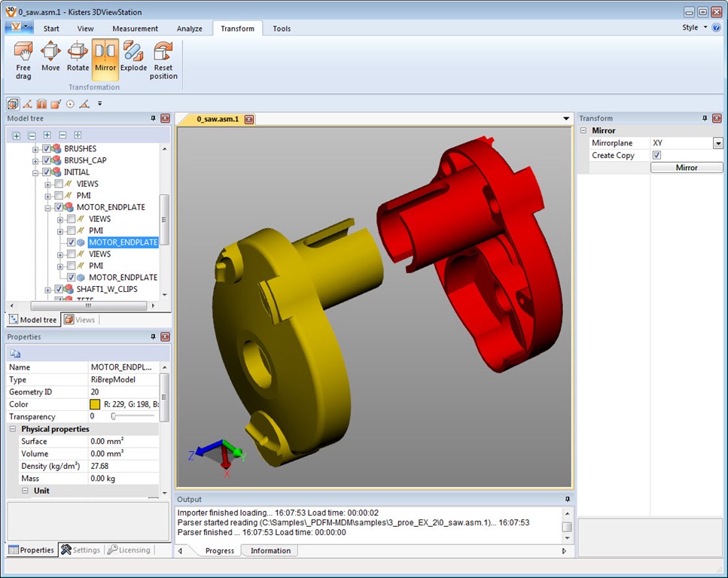The height and width of the screenshot is (578, 728).
Task: Toggle the INITIAL node checkbox
Action: click(47, 172)
